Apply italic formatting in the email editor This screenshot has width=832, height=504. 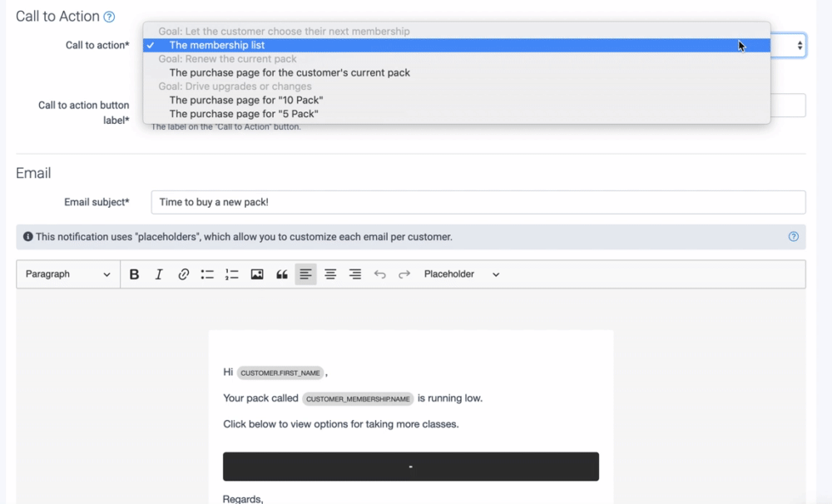coord(159,274)
